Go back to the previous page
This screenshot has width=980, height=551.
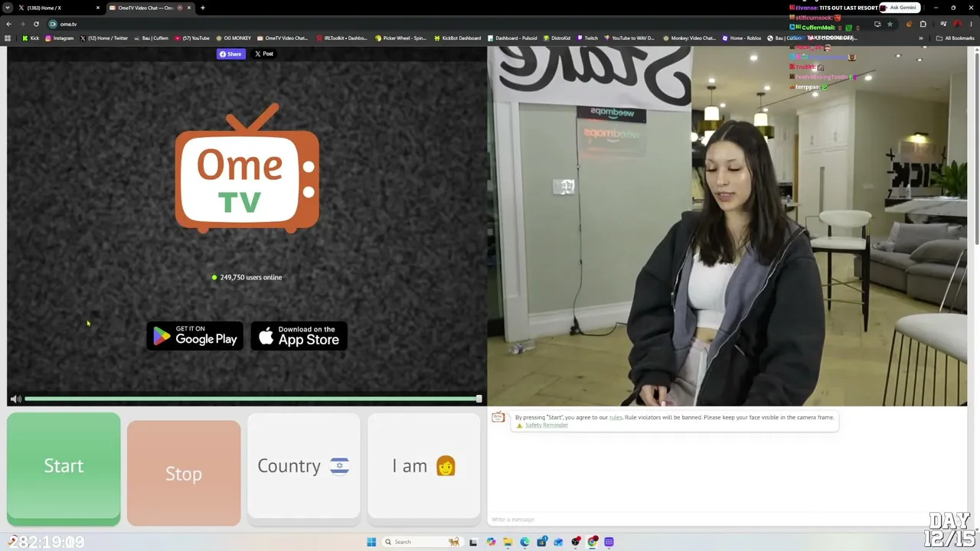[8, 24]
